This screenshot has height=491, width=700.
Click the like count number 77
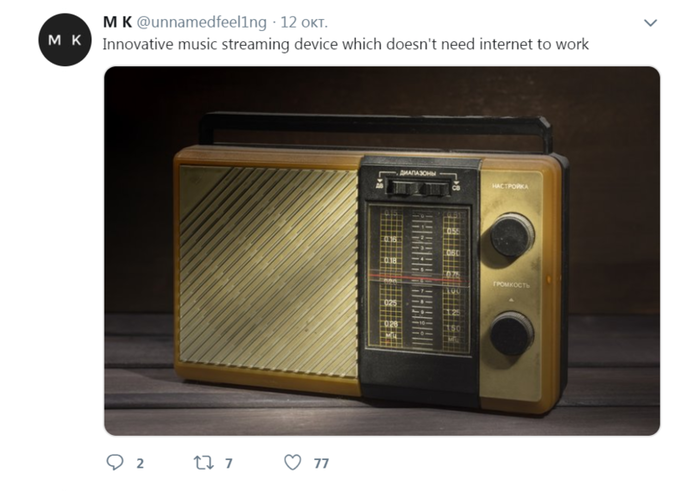321,463
